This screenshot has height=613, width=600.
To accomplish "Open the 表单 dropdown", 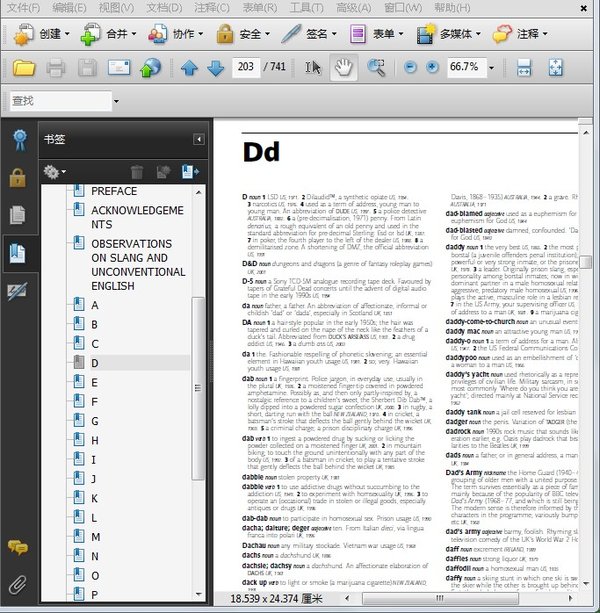I will 376,34.
